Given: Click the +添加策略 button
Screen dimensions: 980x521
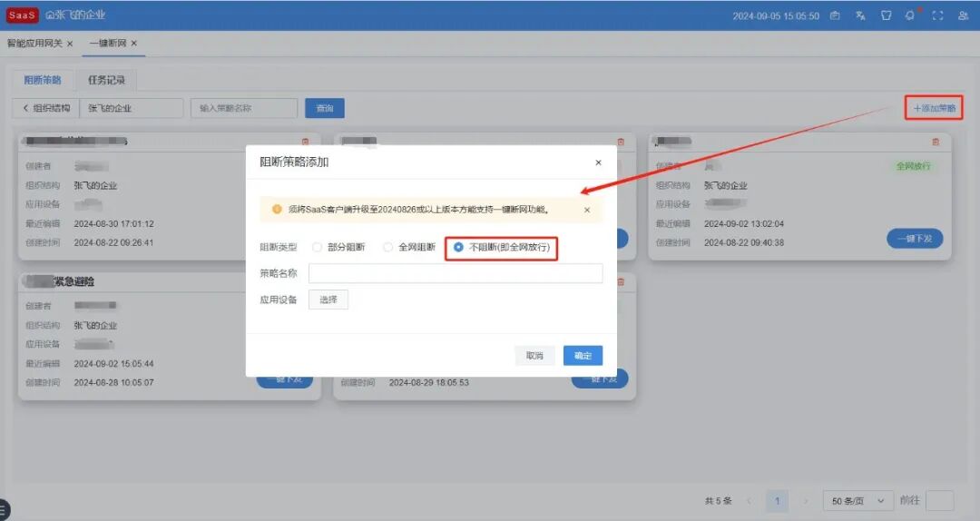Looking at the screenshot, I should point(934,108).
